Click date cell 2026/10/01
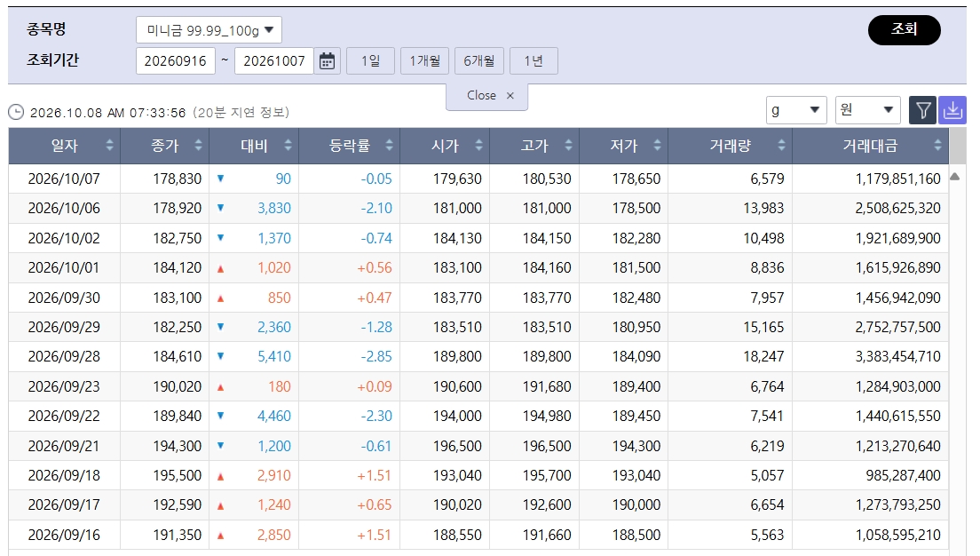This screenshot has width=980, height=556. (x=64, y=267)
